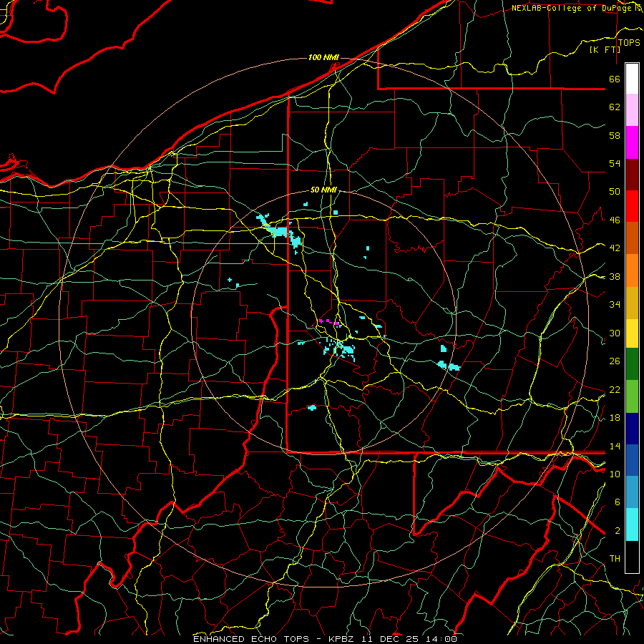Click the white swatch in the tops scale

point(632,79)
